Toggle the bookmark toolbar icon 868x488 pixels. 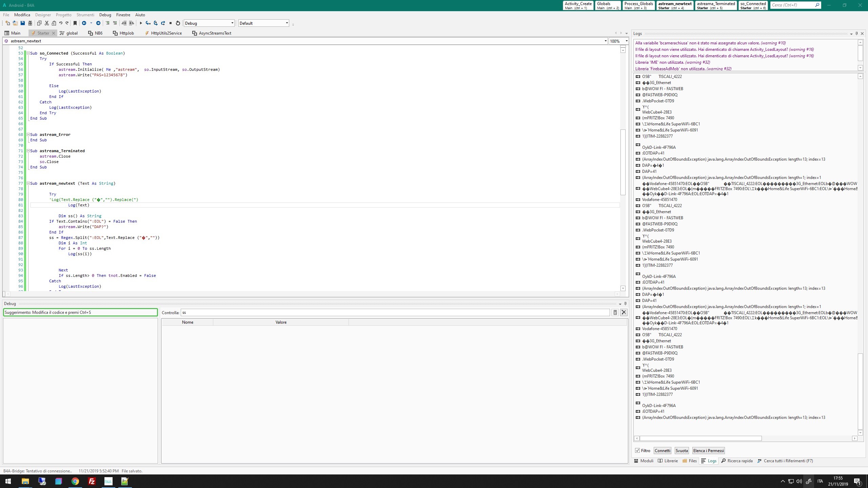(75, 23)
